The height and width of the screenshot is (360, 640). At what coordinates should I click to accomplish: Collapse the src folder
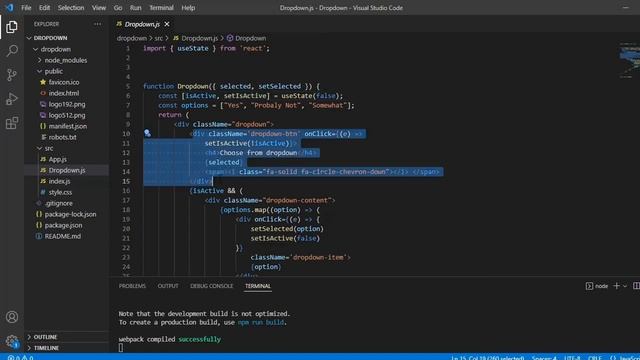click(40, 148)
